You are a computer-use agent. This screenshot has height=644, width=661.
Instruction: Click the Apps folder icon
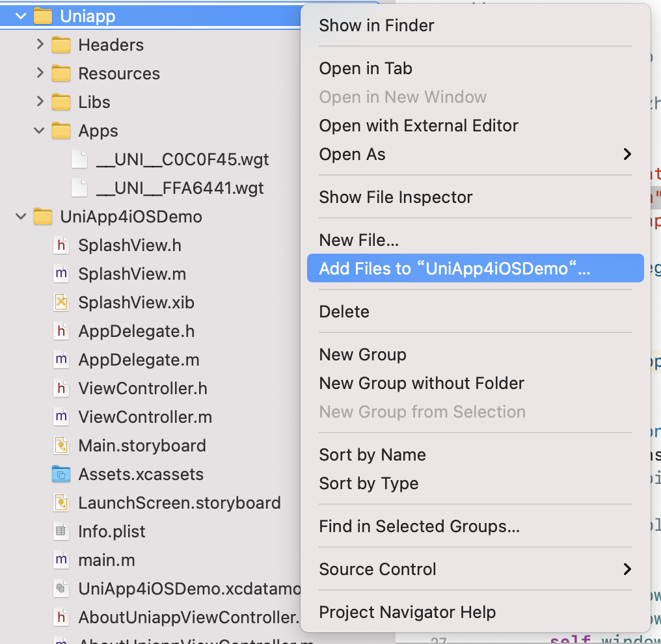[x=61, y=131]
